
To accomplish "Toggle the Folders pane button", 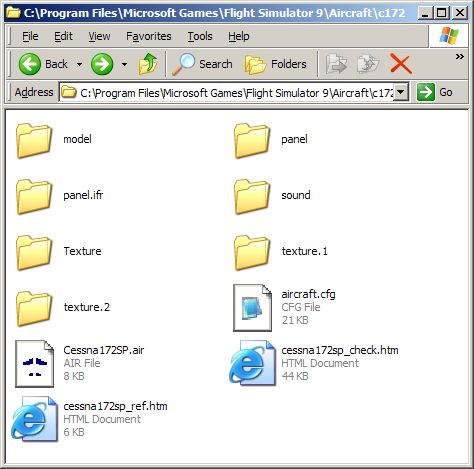I will click(276, 64).
